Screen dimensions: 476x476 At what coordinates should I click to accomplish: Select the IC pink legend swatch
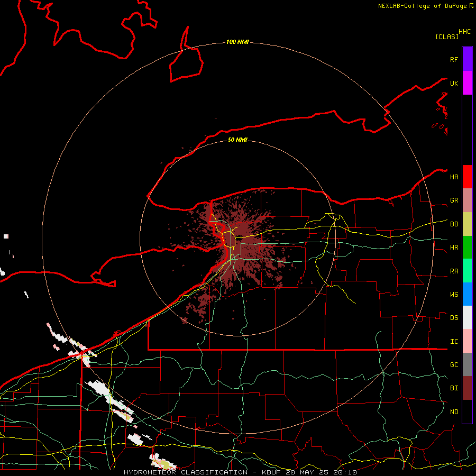(x=467, y=341)
